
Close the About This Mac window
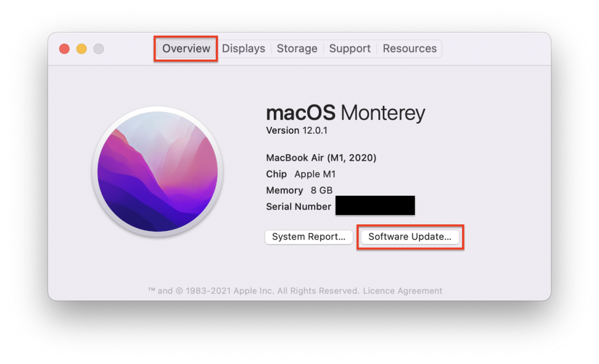pos(64,49)
